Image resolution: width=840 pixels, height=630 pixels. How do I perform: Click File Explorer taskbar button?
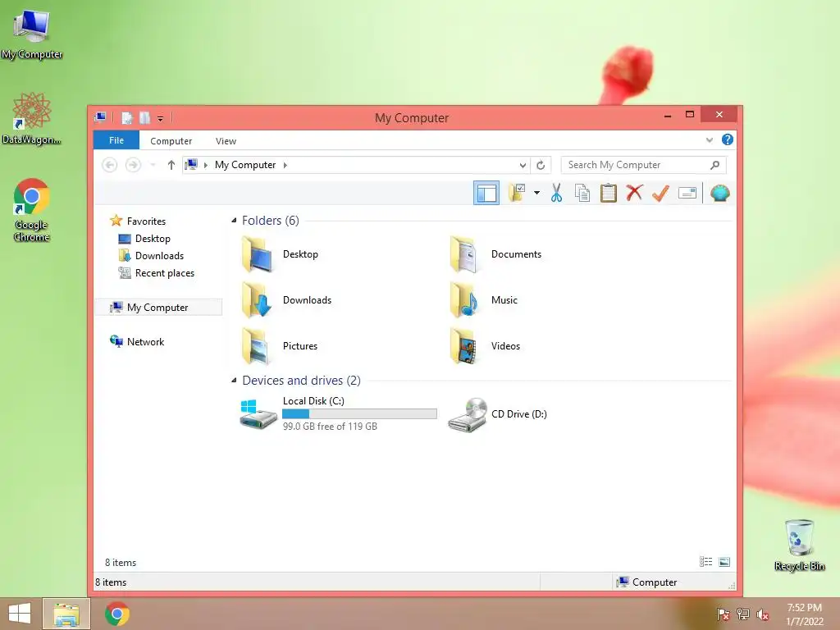[66, 614]
